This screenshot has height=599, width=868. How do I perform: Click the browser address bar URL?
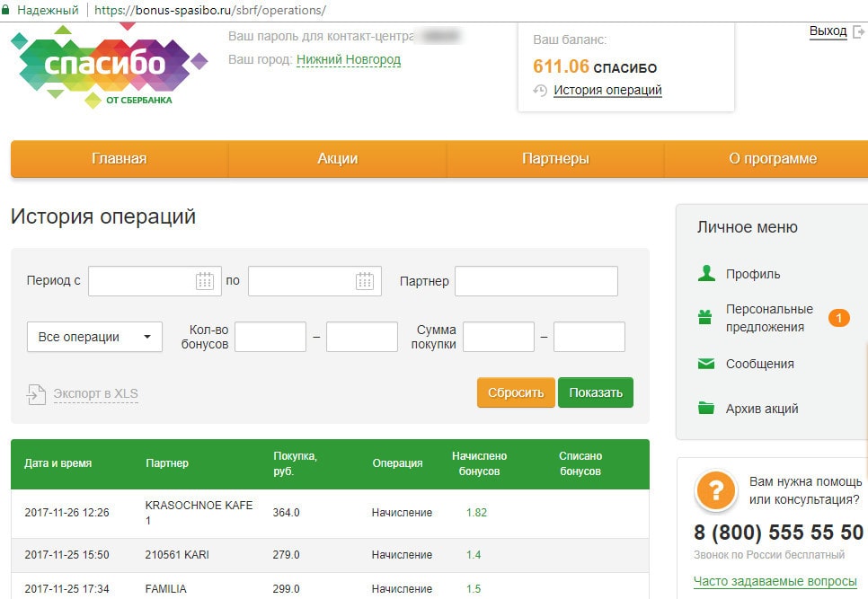pyautogui.click(x=209, y=10)
